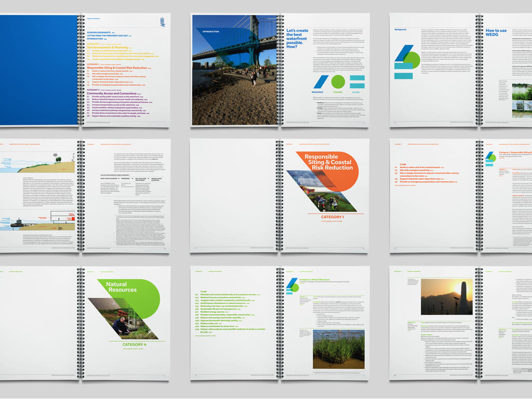Click the contents heading Responsible Siting & Coastal Risk Reduction
532x399 pixels.
117,68
